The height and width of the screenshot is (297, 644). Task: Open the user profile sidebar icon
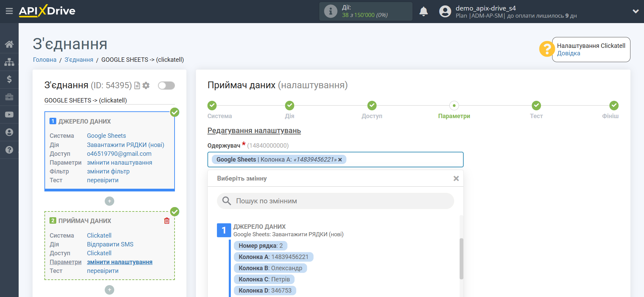(9, 132)
